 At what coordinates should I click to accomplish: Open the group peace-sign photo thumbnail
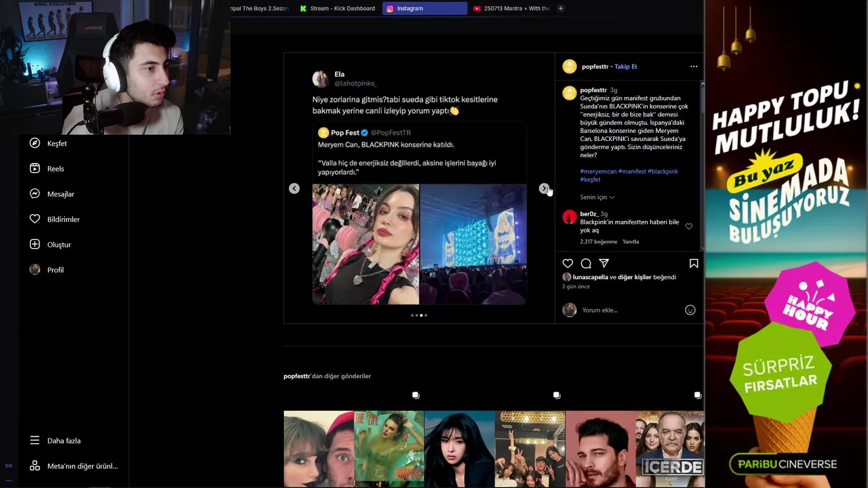(530, 448)
